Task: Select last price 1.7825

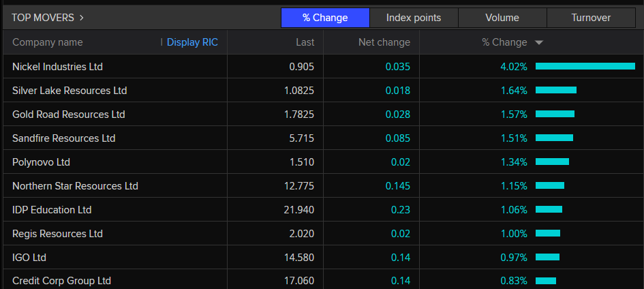Action: tap(299, 114)
